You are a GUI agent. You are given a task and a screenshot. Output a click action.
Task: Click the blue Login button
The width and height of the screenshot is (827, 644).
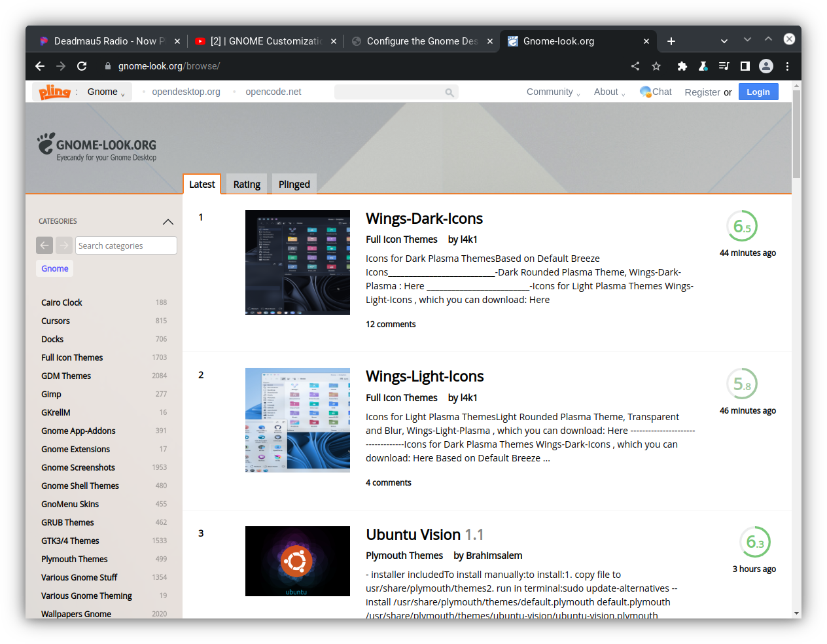[x=758, y=92]
